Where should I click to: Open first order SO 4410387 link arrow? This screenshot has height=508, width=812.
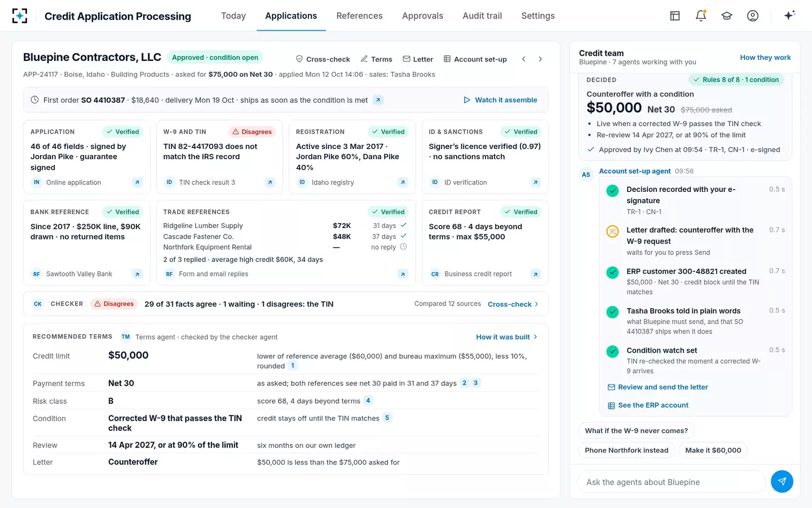(x=378, y=100)
